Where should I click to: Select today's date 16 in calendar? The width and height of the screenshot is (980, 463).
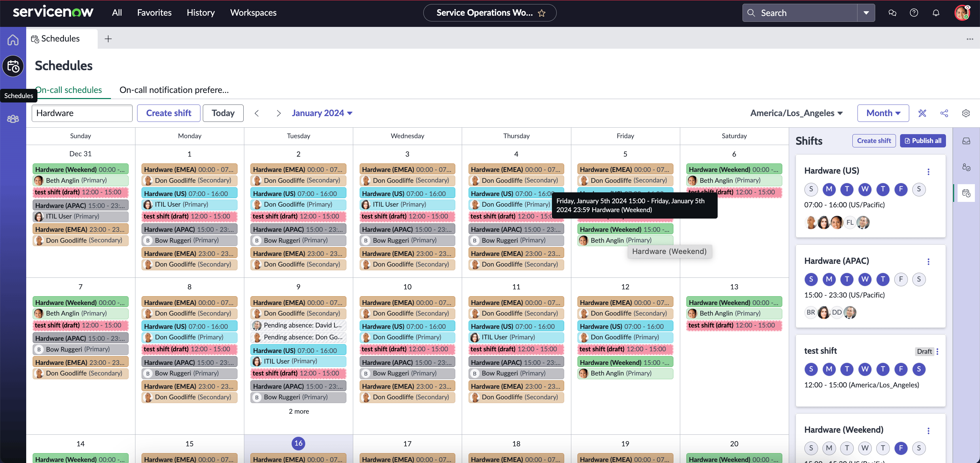(x=298, y=443)
